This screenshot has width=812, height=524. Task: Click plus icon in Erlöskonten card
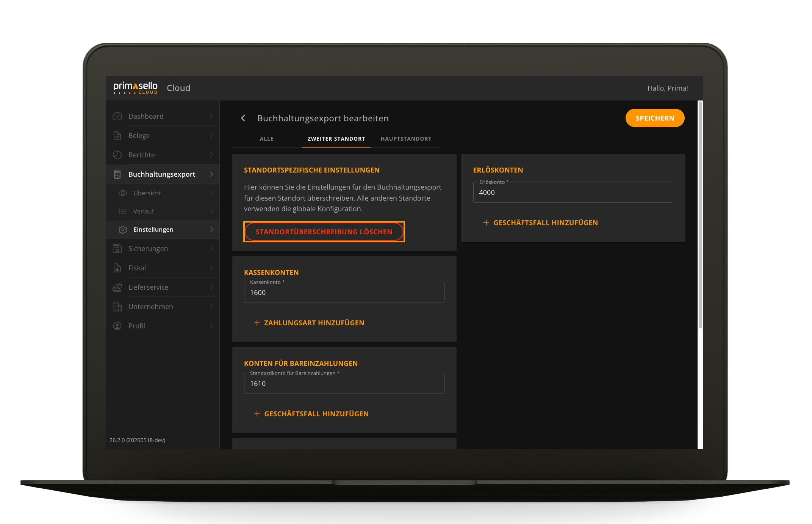(x=486, y=223)
